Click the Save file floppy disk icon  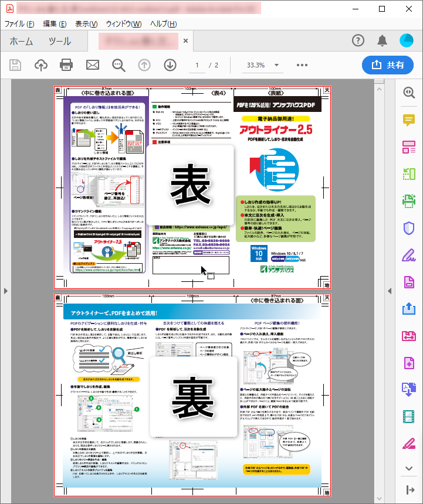pos(15,65)
